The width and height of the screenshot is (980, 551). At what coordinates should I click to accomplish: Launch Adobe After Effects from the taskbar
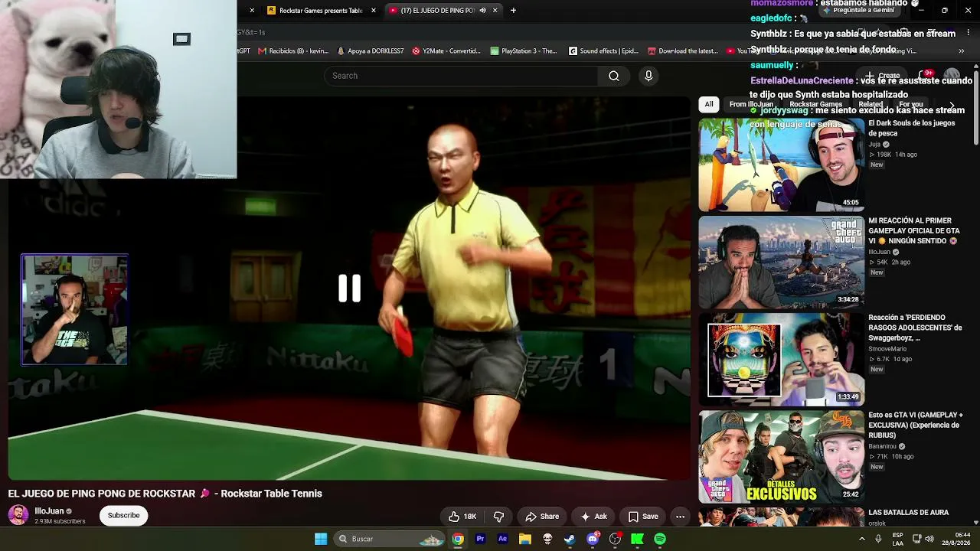pos(502,539)
